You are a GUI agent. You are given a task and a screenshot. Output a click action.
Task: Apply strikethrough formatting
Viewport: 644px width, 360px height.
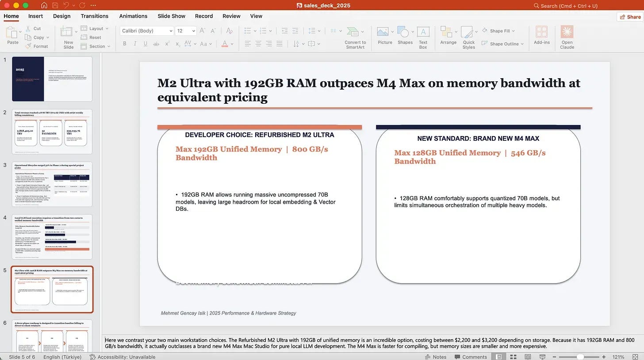tap(157, 44)
